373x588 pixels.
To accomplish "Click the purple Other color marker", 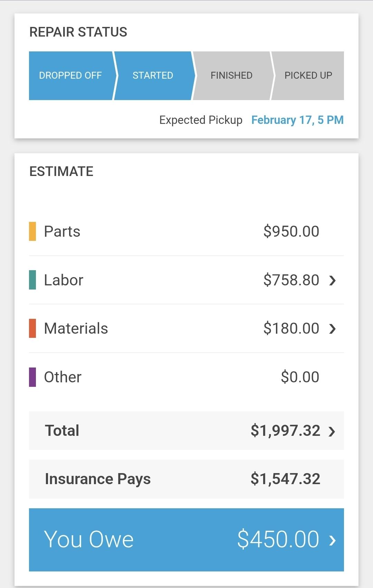I will point(32,377).
